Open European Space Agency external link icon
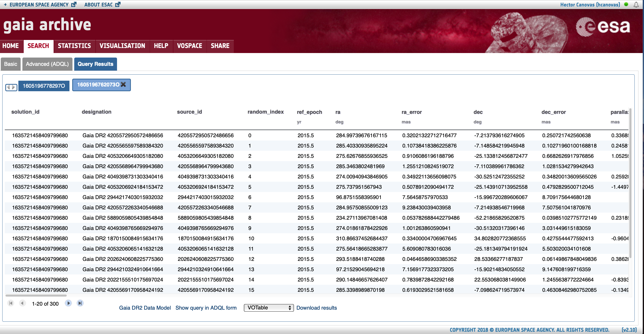This screenshot has width=644, height=334. tap(74, 5)
